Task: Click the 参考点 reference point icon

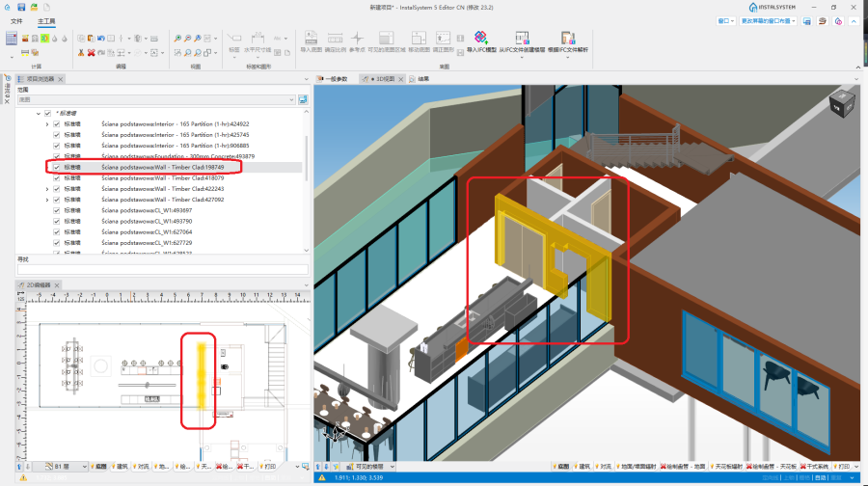Action: (x=357, y=38)
